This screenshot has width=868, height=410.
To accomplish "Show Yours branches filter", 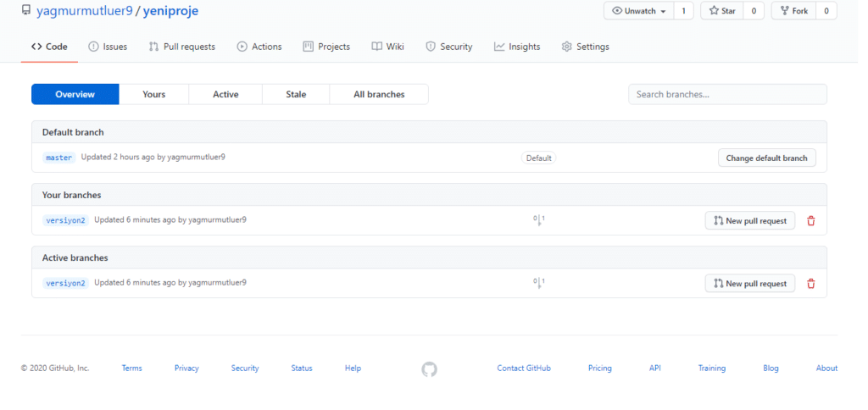I will 154,95.
